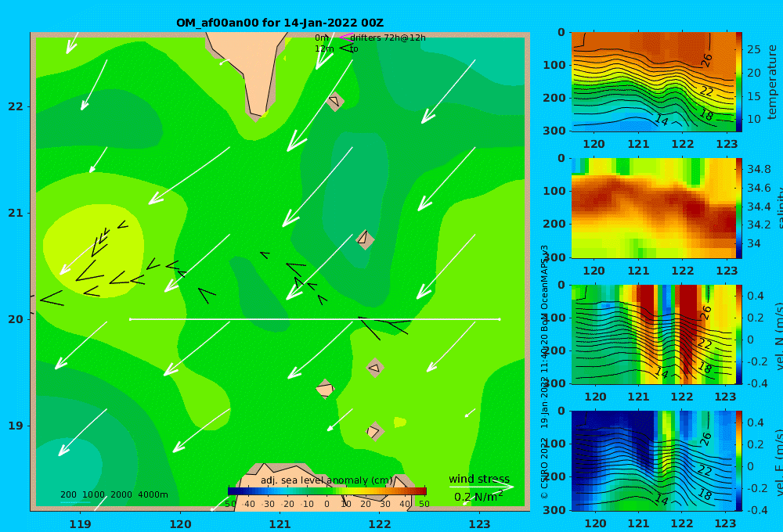The height and width of the screenshot is (532, 783).
Task: Click the black 12m arrow legend symbol
Action: [x=346, y=48]
